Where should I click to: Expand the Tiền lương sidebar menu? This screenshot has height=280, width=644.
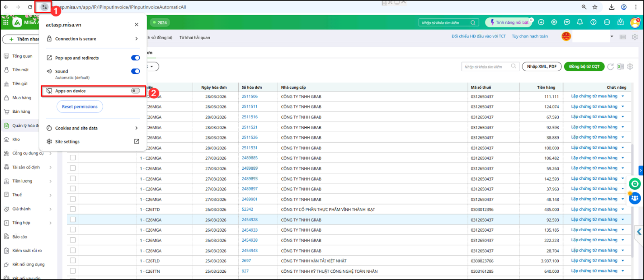pos(50,181)
